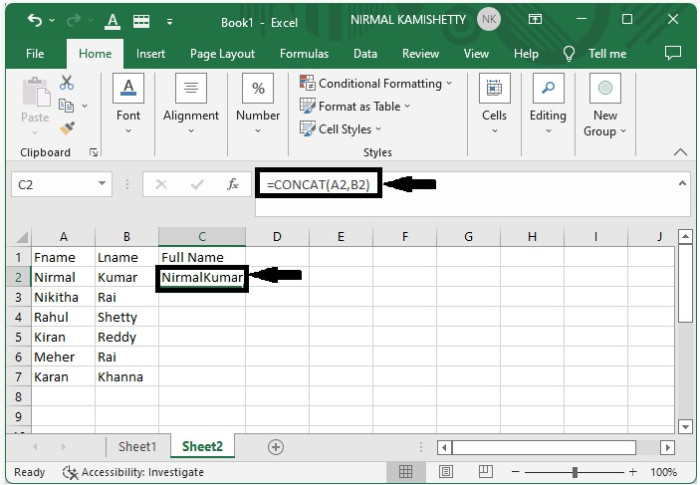Switch to Page Break Preview view
Screen dimensions: 700x485
click(x=485, y=472)
